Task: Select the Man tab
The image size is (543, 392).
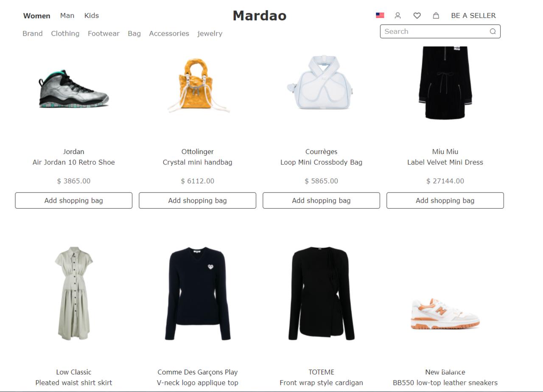Action: coord(67,16)
